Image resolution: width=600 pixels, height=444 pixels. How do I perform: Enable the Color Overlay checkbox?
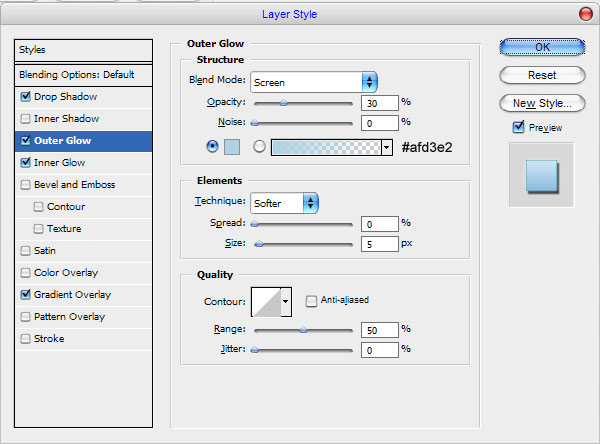(x=26, y=273)
